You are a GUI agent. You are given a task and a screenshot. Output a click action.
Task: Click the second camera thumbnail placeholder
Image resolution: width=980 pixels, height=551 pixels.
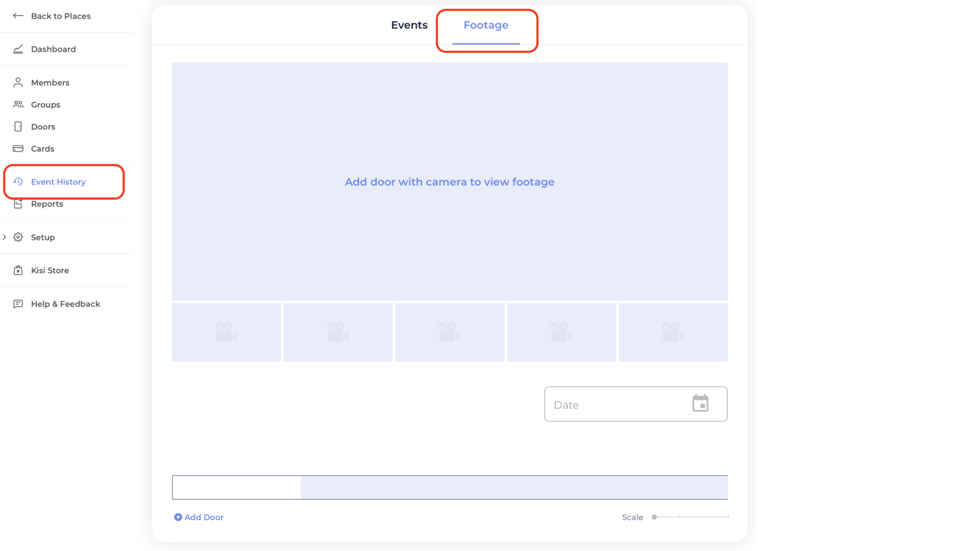pyautogui.click(x=337, y=332)
